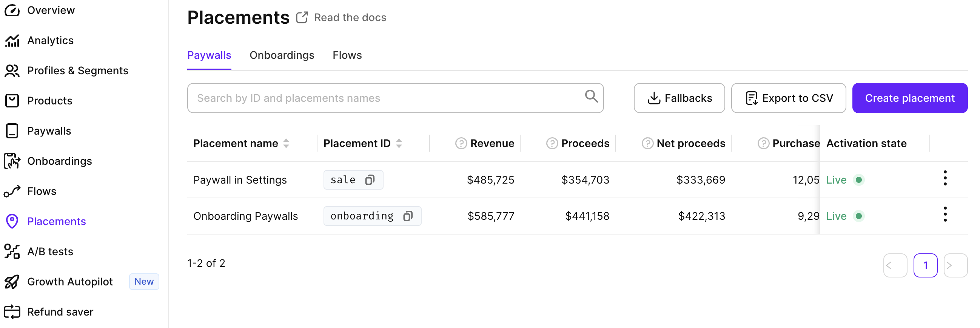This screenshot has width=980, height=328.
Task: Click the Onboardings hand-tap icon
Action: pyautogui.click(x=12, y=161)
